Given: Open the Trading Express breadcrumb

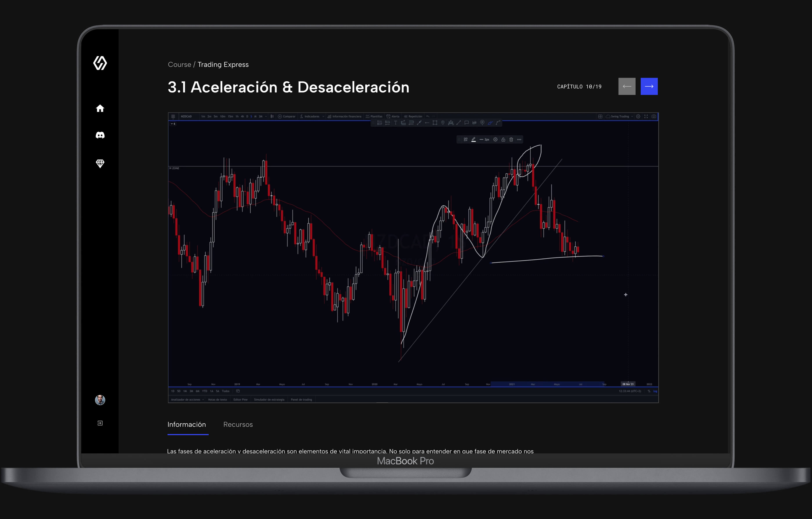Looking at the screenshot, I should tap(223, 64).
